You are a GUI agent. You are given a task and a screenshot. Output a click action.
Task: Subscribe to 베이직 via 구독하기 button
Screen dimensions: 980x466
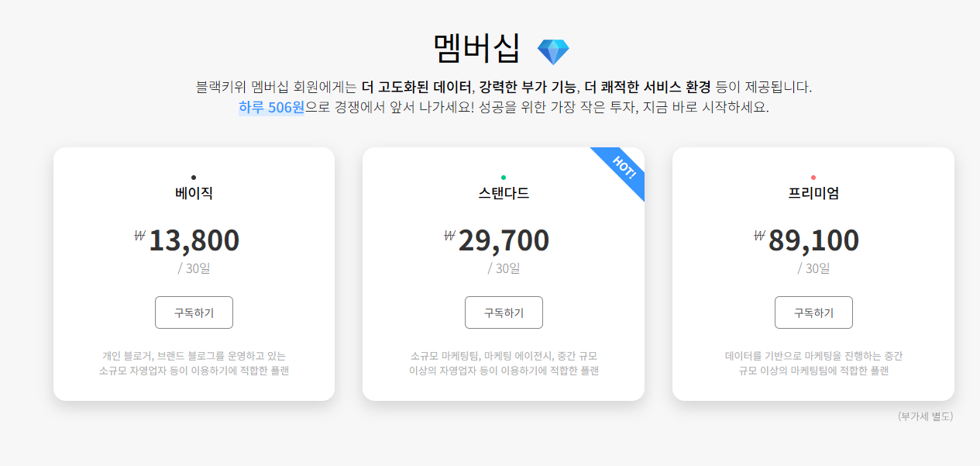[x=194, y=312]
